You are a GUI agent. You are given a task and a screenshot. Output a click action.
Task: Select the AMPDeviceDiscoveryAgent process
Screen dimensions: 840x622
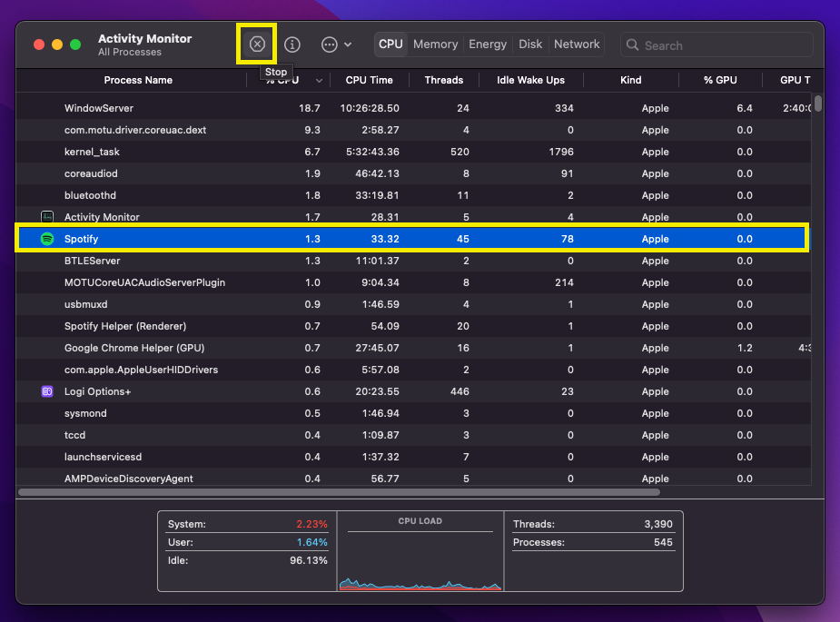[413, 478]
